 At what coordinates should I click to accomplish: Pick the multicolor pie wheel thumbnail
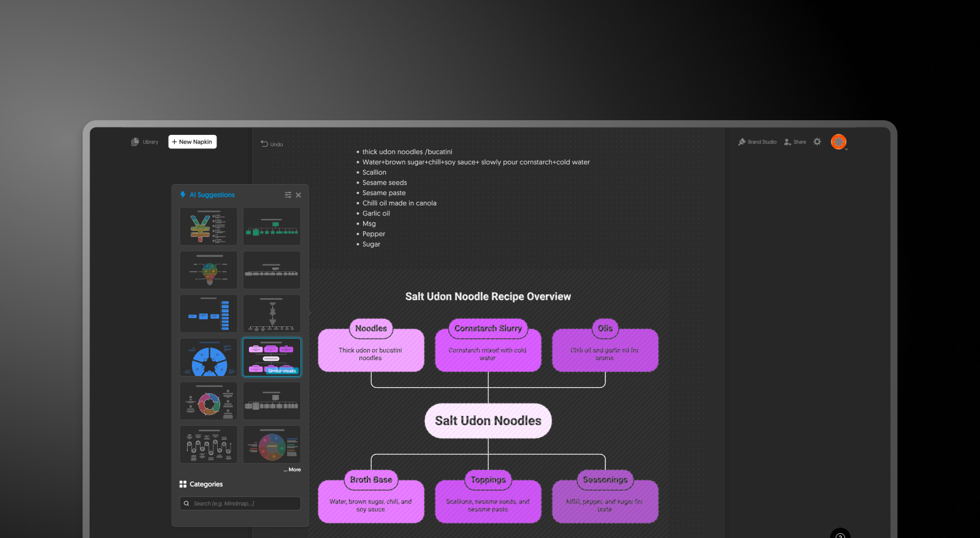[272, 445]
